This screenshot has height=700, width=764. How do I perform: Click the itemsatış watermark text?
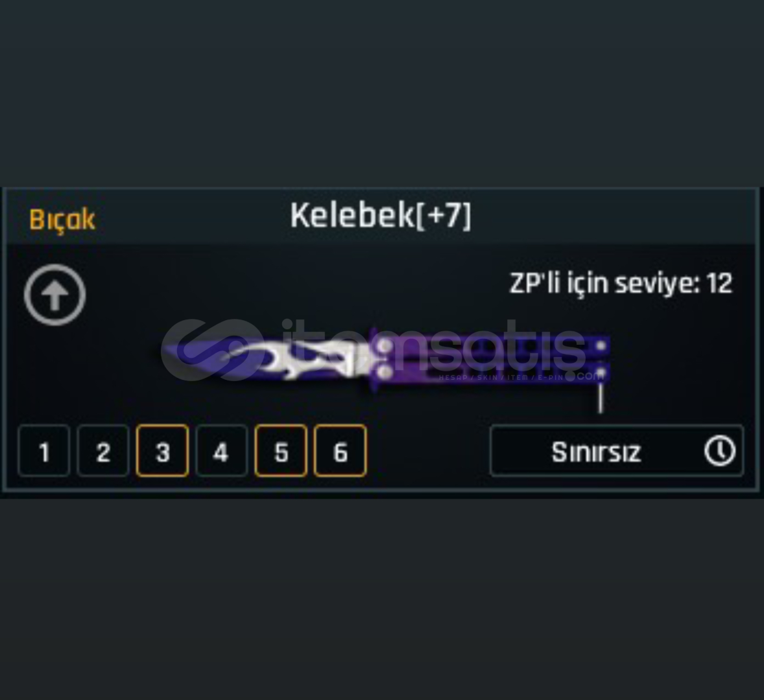pyautogui.click(x=434, y=347)
